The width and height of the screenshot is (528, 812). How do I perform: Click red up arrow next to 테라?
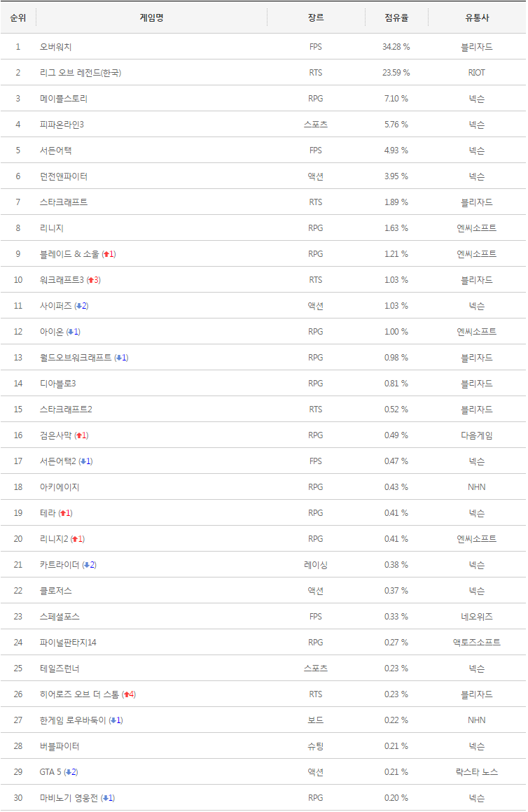coord(62,513)
